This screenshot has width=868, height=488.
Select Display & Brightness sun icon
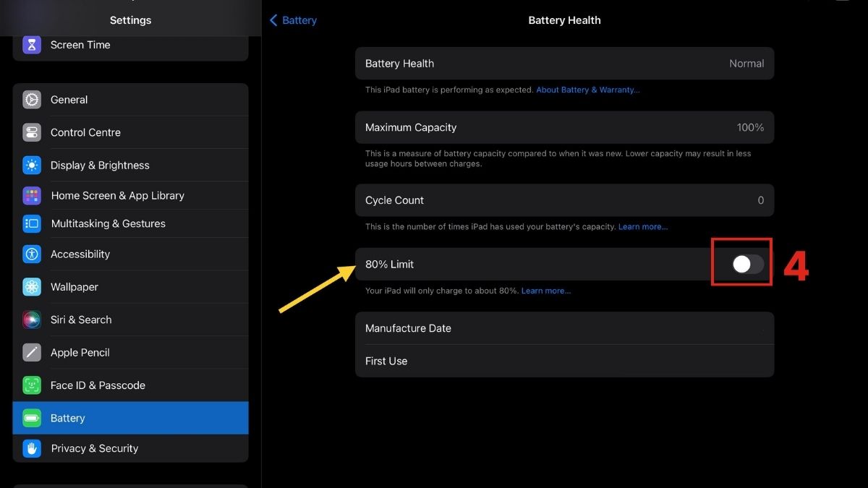(x=32, y=165)
